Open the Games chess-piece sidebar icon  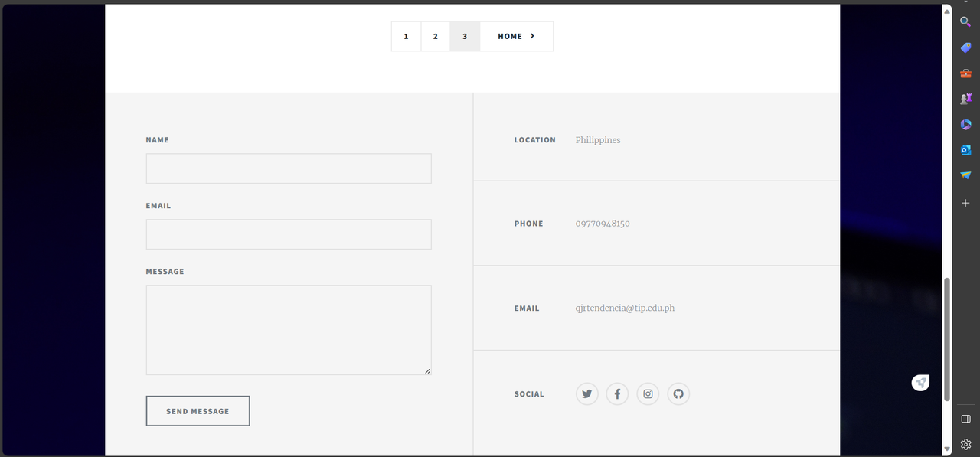coord(965,99)
